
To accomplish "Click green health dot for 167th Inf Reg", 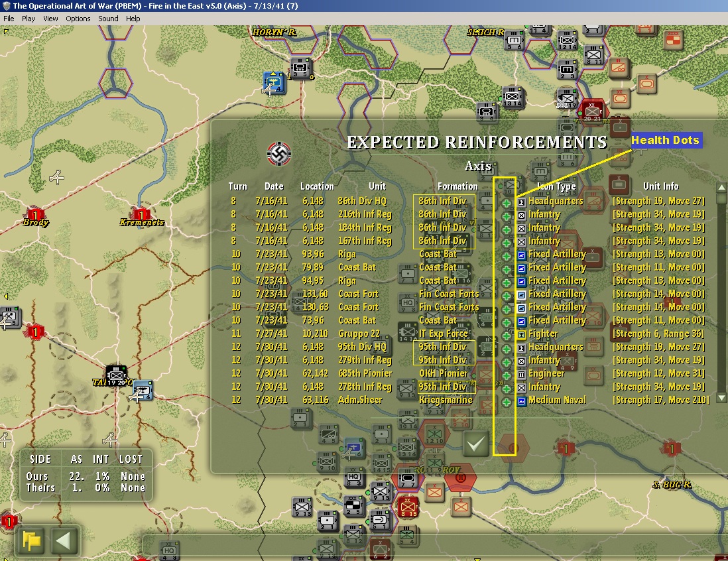I will tap(506, 243).
